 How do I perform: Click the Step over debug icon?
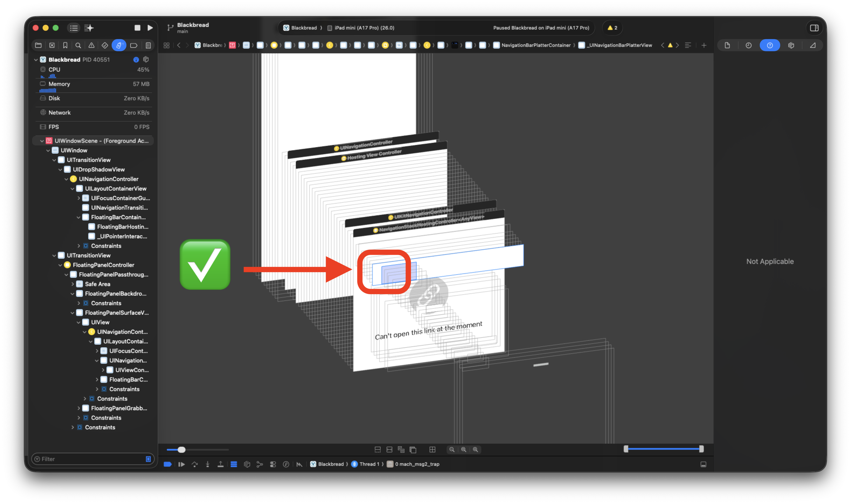click(195, 464)
